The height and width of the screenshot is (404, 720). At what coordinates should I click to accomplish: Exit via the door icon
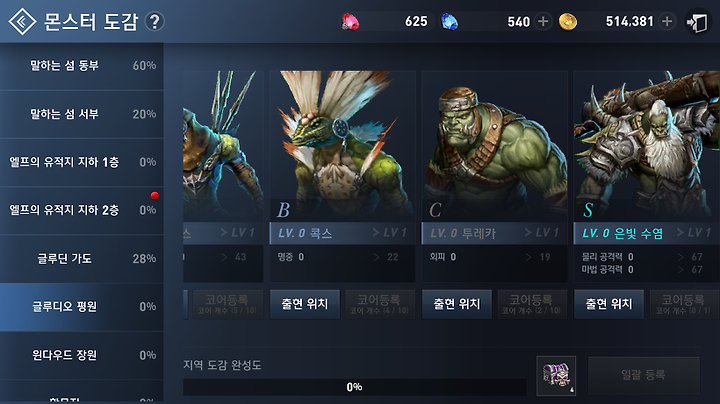point(697,22)
